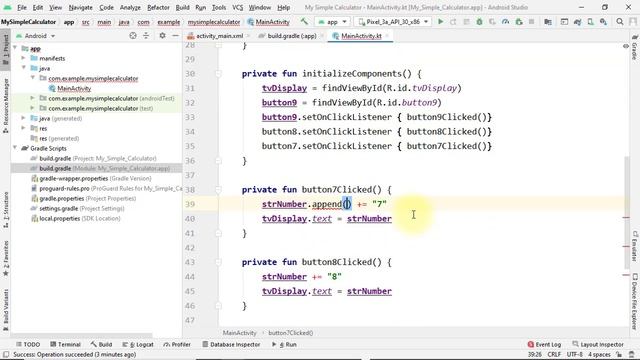Open the Gradle panel on the right edge
640x360 pixels.
tap(635, 47)
